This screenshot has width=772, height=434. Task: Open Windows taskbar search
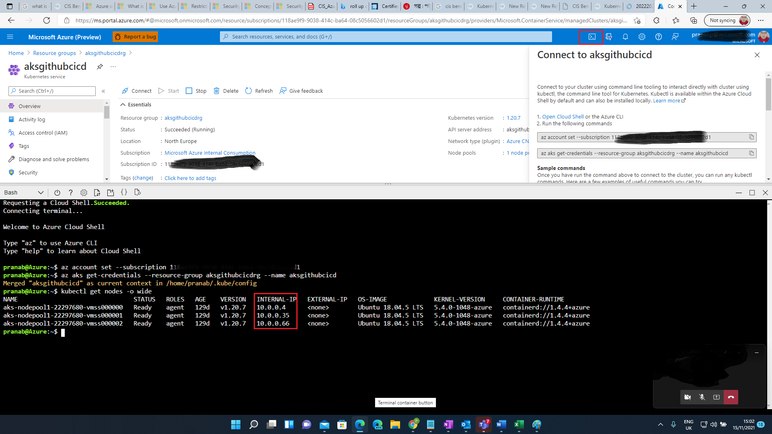click(x=254, y=425)
